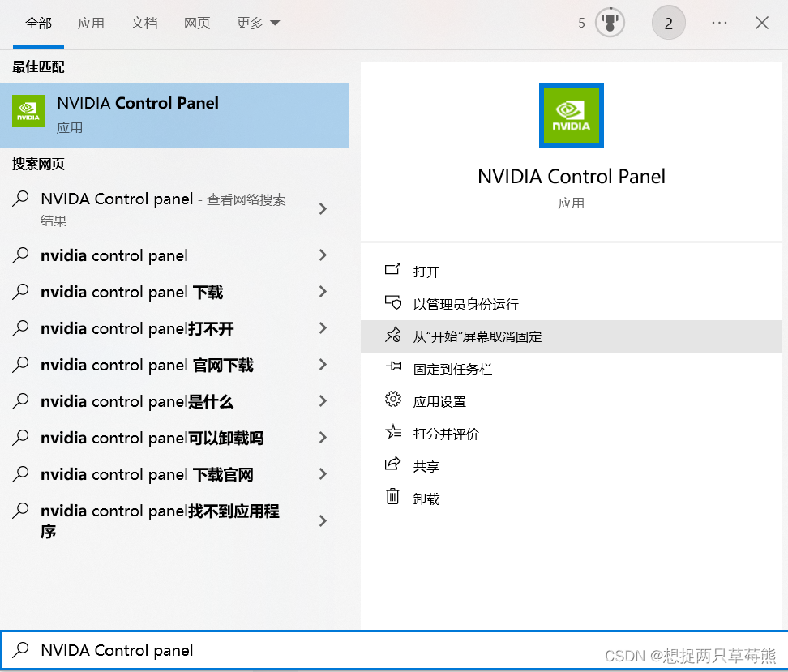Screen dimensions: 788x672
Task: Click the unpin from Start icon
Action: (x=392, y=335)
